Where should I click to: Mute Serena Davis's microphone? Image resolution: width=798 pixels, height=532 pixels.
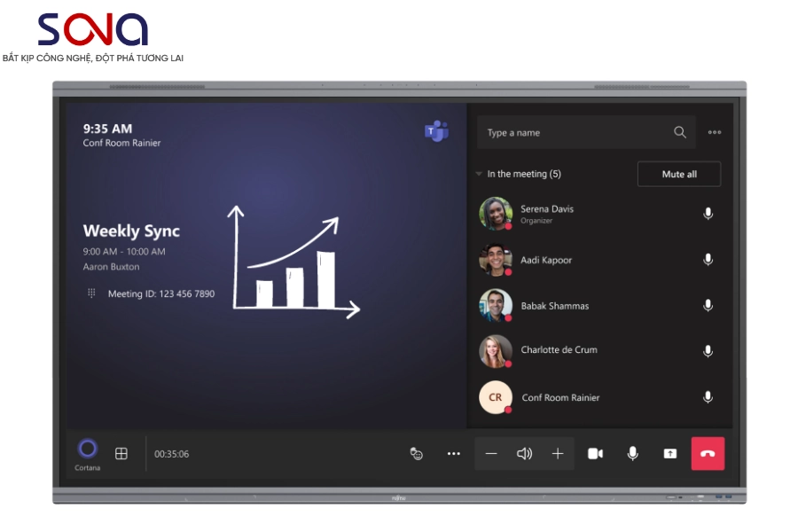(708, 214)
